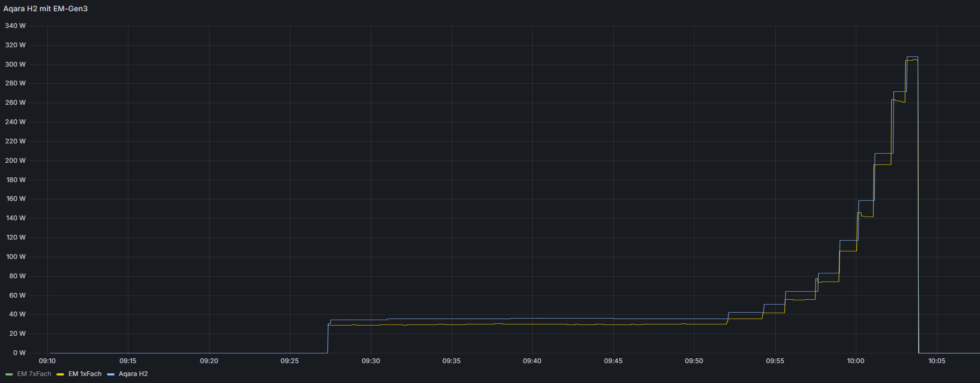Click the 10:00 time axis label

(x=856, y=361)
